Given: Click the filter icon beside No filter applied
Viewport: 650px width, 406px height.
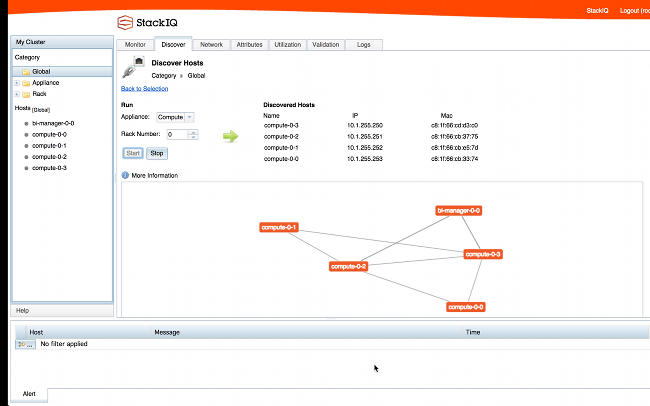Looking at the screenshot, I should [x=25, y=344].
